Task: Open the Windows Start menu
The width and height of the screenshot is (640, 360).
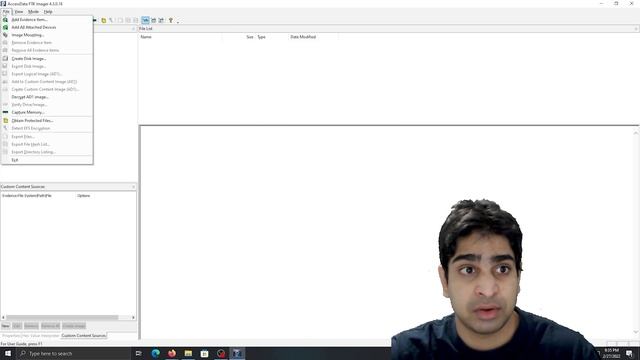Action: (x=8, y=353)
